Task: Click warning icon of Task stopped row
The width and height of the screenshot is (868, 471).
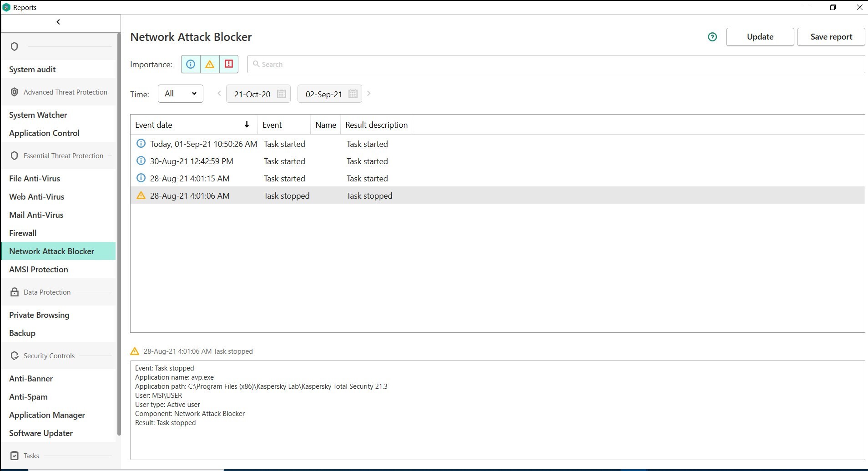Action: point(141,195)
